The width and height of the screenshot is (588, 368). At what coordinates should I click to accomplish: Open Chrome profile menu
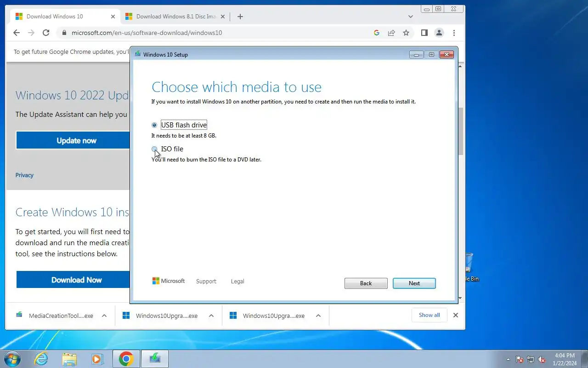[x=439, y=33]
